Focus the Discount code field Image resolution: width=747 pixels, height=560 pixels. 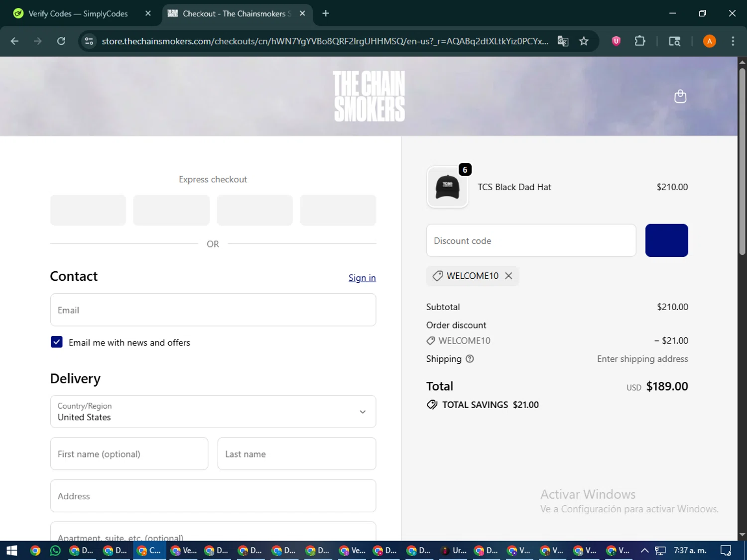click(531, 240)
